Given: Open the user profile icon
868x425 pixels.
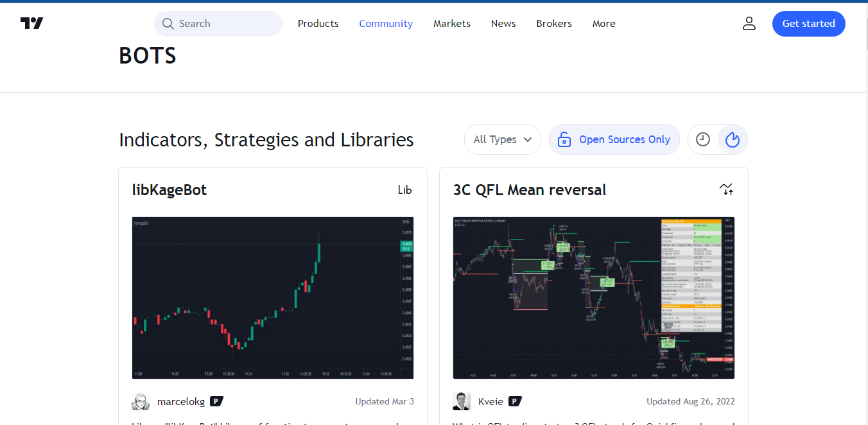Looking at the screenshot, I should click(x=749, y=23).
